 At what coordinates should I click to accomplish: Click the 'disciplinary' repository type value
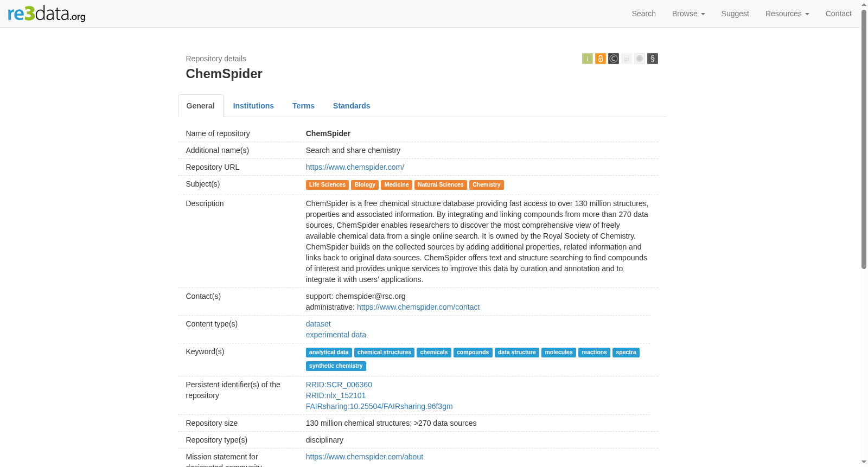click(324, 440)
